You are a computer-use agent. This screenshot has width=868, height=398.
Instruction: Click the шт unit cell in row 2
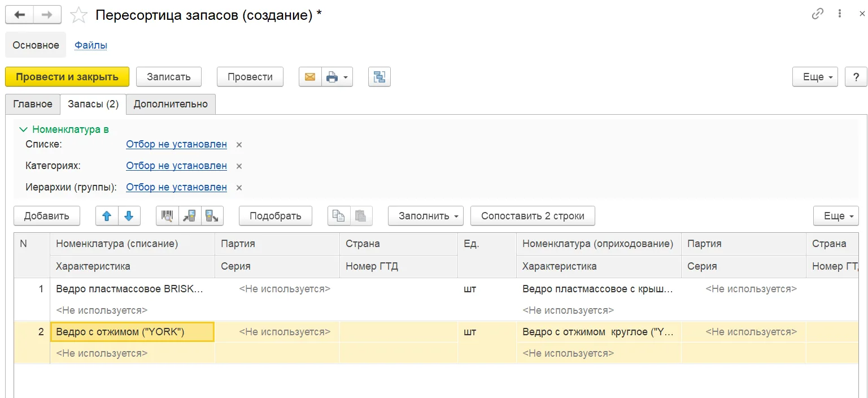pyautogui.click(x=487, y=332)
